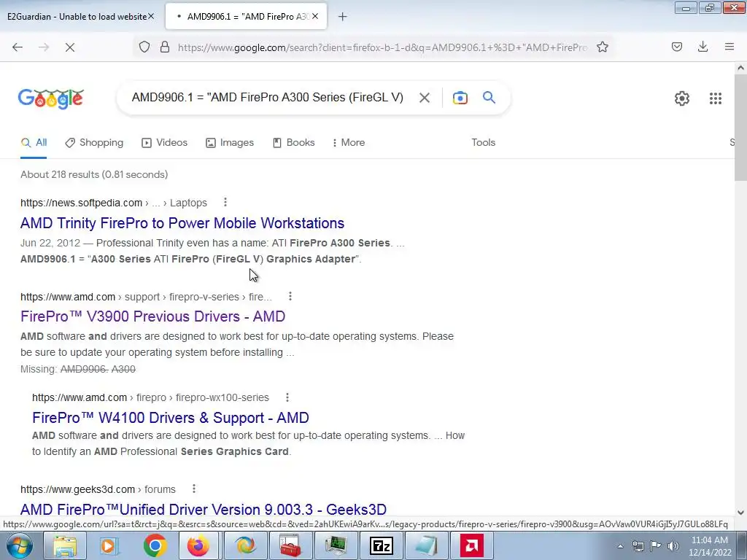
Task: Go to Google home via logo
Action: coord(51,98)
